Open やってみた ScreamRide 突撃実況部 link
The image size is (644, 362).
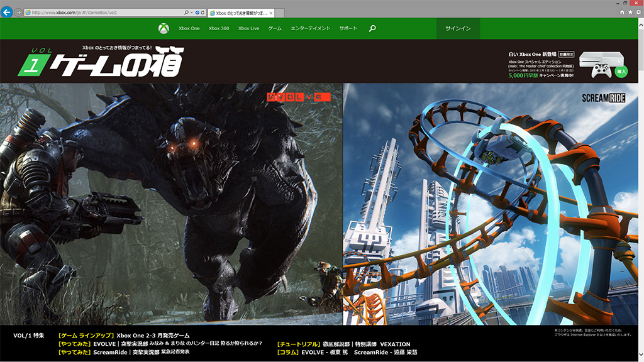coord(124,352)
